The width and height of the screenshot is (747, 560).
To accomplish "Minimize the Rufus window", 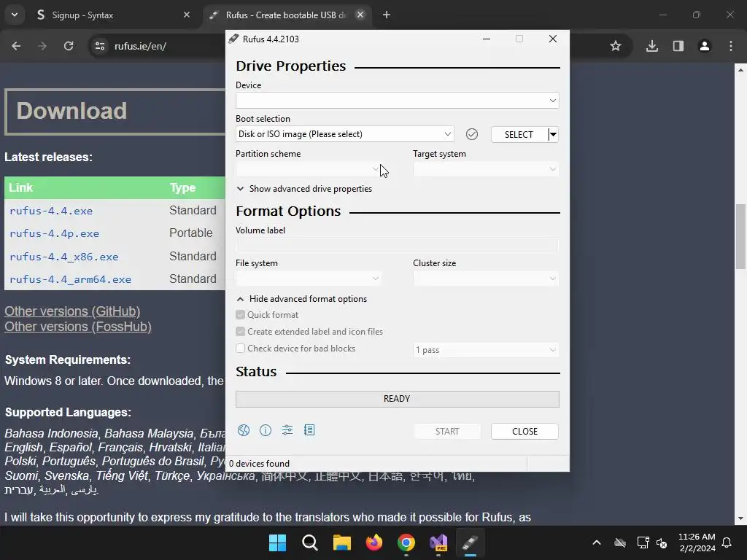I will tap(487, 39).
